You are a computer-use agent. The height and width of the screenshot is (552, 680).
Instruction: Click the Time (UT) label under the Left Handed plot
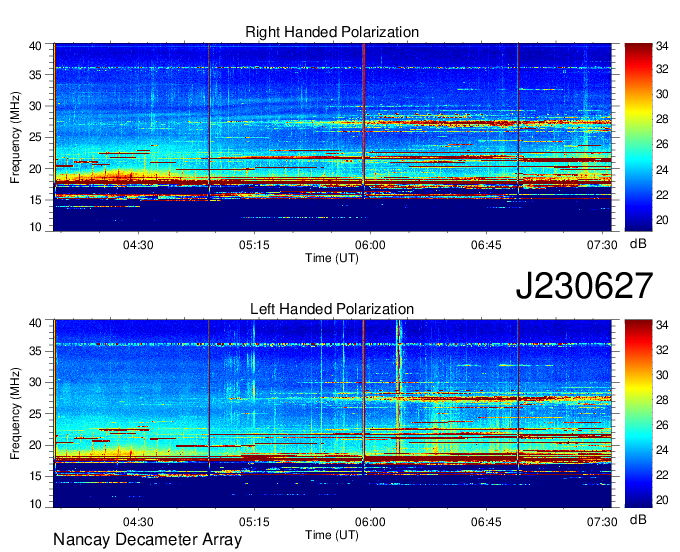tap(332, 535)
